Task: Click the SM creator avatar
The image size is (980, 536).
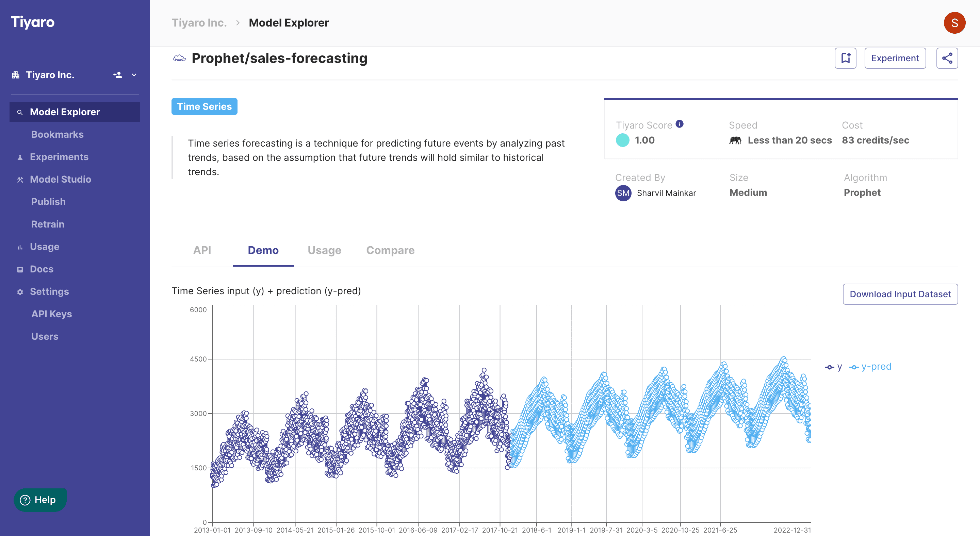Action: [x=623, y=193]
